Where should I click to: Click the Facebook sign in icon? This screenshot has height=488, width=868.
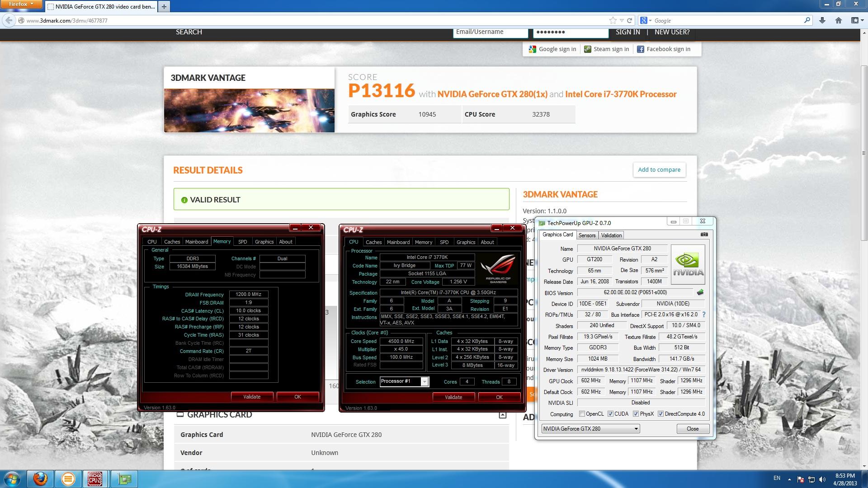click(640, 49)
